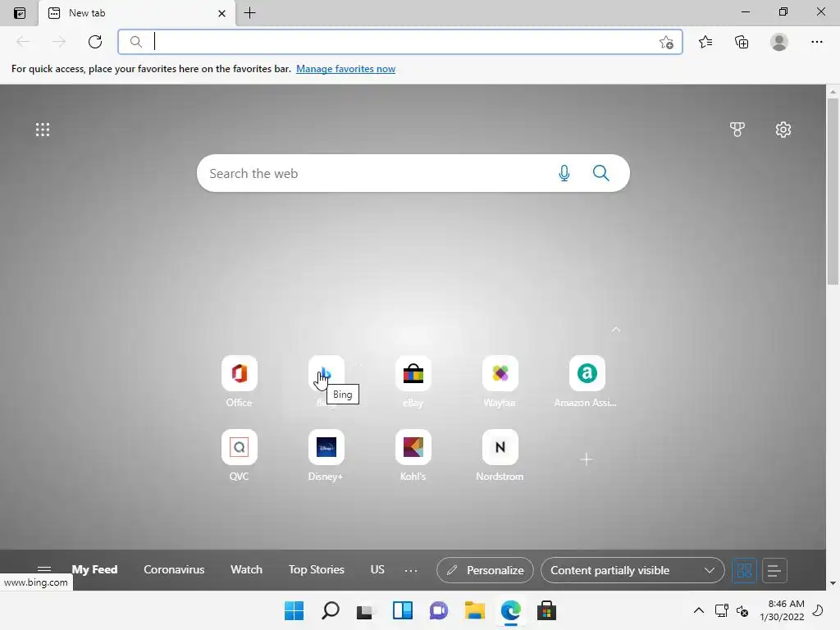This screenshot has width=840, height=630.
Task: Open the Office quick link
Action: pos(239,381)
